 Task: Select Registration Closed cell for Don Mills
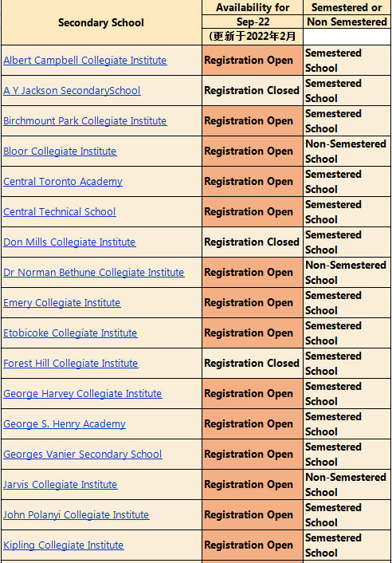coord(253,242)
